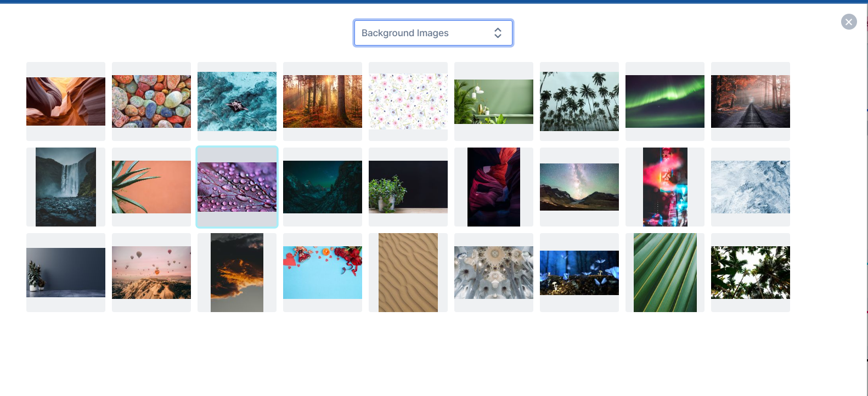Select the purple water droplets image
868x396 pixels.
237,187
